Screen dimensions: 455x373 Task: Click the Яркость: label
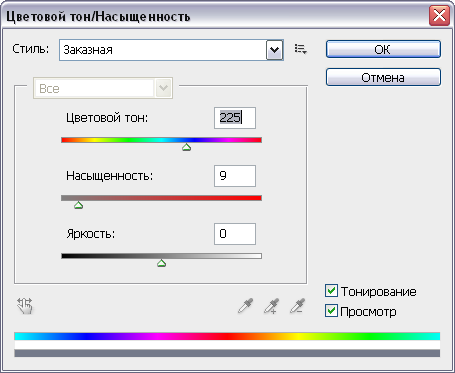tap(91, 234)
